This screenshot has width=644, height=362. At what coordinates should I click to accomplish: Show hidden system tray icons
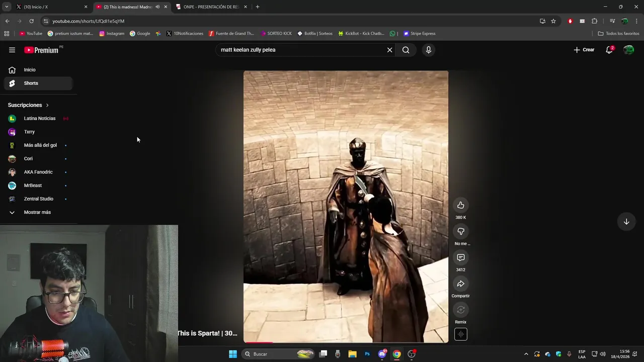[526, 354]
